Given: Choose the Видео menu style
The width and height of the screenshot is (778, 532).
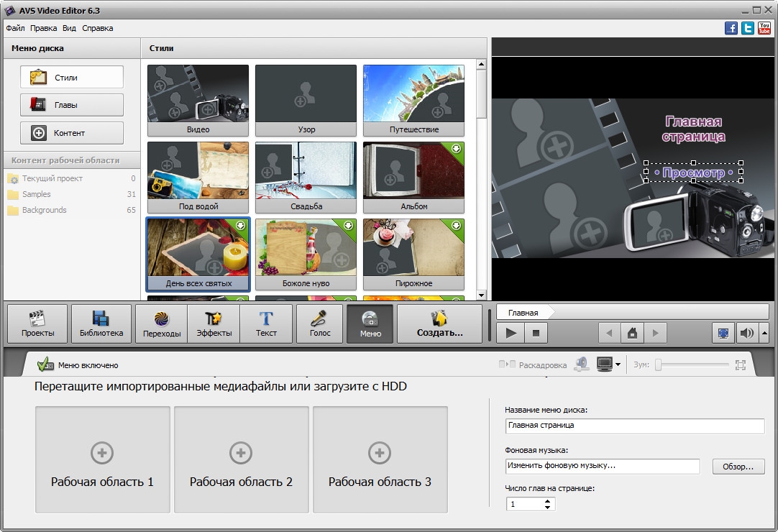Looking at the screenshot, I should (x=198, y=100).
